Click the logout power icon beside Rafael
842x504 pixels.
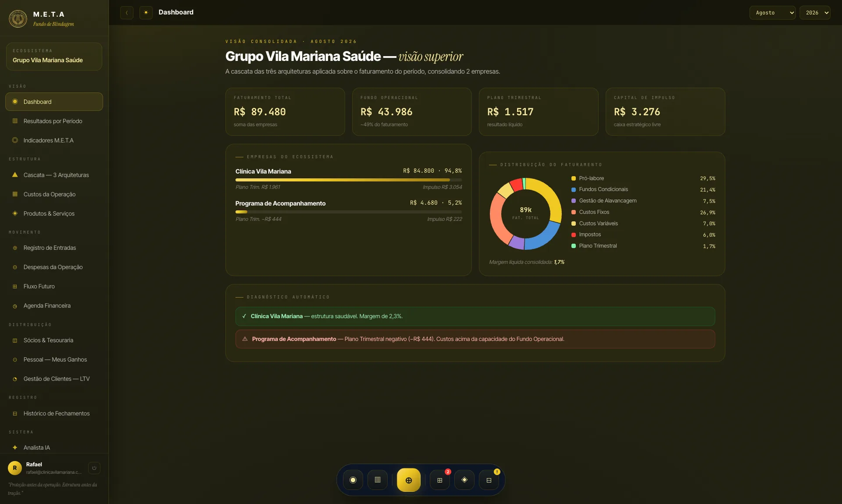pyautogui.click(x=94, y=468)
